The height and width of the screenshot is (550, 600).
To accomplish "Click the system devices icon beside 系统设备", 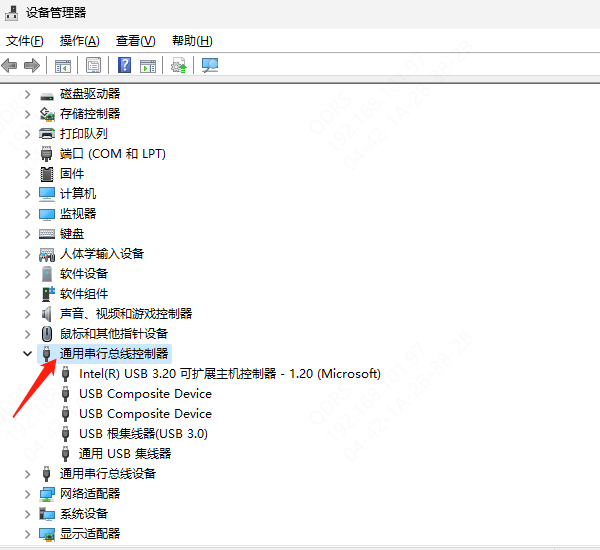I will 47,514.
